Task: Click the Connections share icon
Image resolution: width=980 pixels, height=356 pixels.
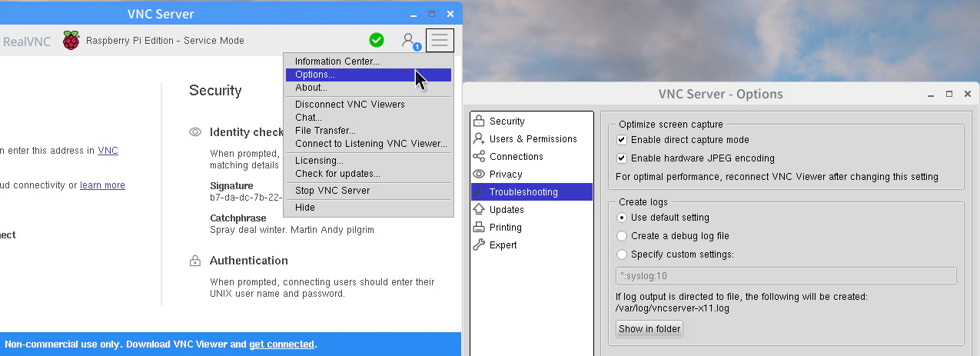Action: pos(479,156)
